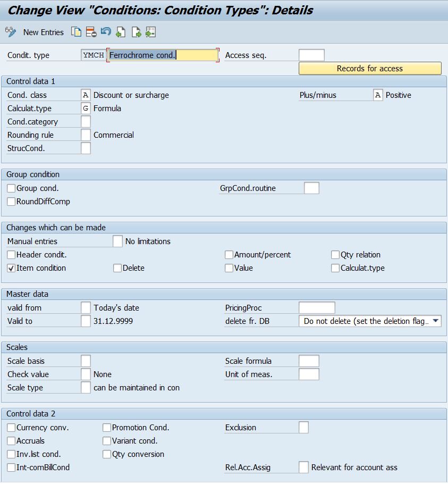Click the Scale formula input field
The width and height of the screenshot is (448, 484).
[309, 361]
